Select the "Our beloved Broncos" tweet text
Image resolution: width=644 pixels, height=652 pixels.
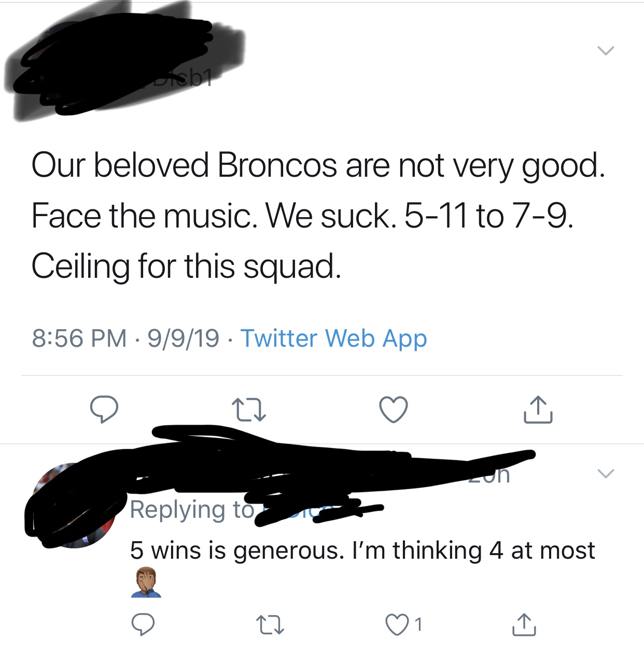317,216
